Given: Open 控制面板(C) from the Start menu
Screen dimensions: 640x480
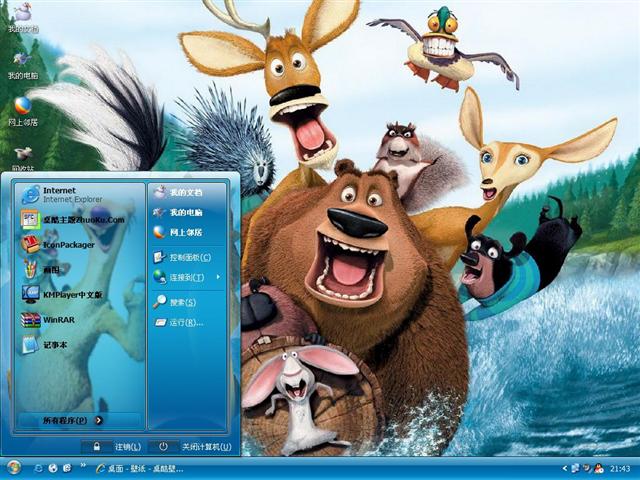Looking at the screenshot, I should click(x=187, y=257).
